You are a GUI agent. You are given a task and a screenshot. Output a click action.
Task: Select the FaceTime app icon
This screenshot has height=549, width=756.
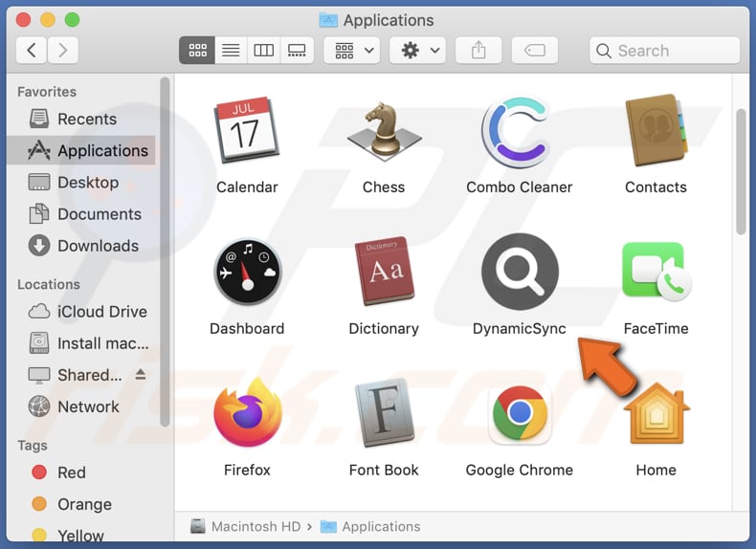(x=656, y=271)
